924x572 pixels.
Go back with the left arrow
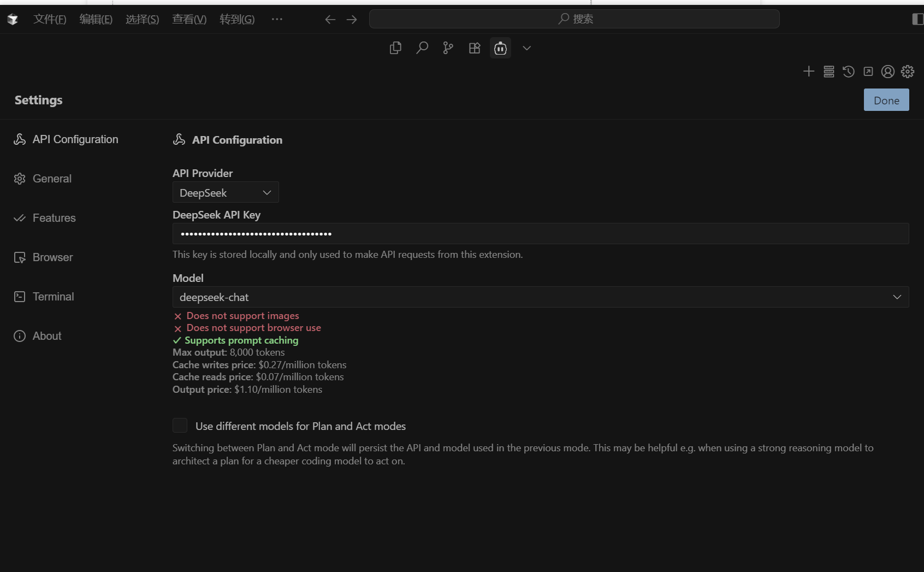tap(330, 20)
